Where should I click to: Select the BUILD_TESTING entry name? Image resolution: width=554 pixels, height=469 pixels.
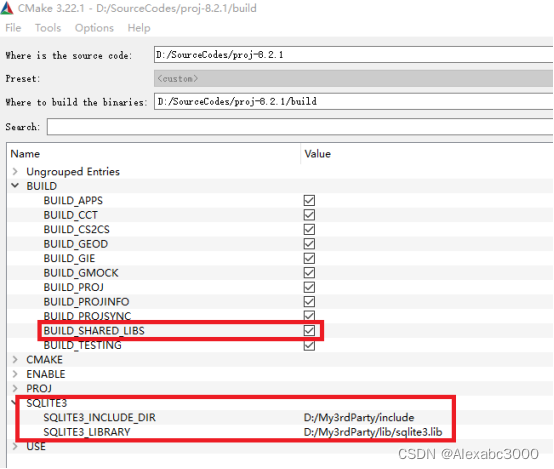point(83,345)
